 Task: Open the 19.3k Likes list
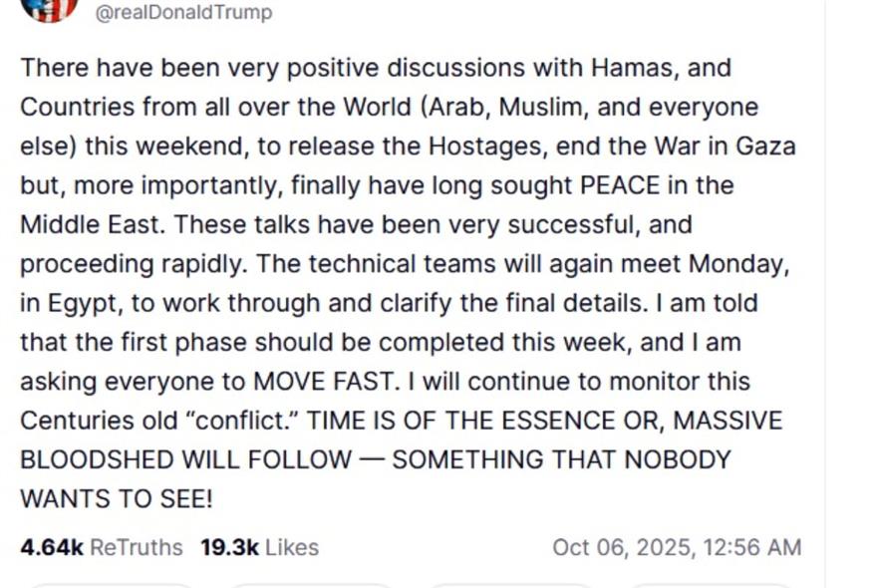[259, 547]
